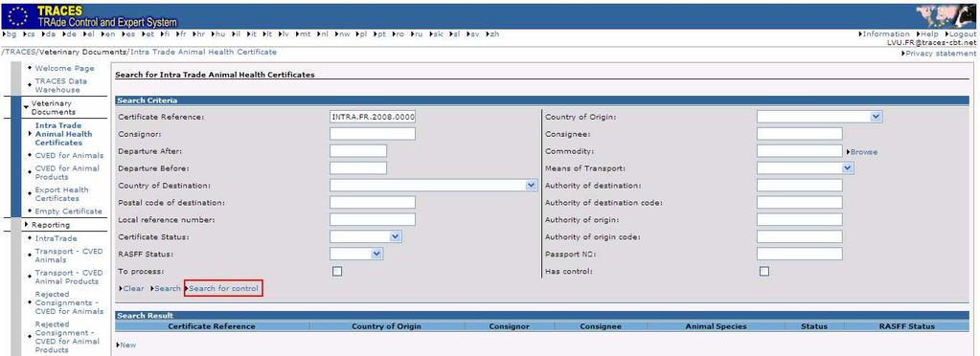
Task: Open the Country of Origin dropdown
Action: pyautogui.click(x=819, y=117)
